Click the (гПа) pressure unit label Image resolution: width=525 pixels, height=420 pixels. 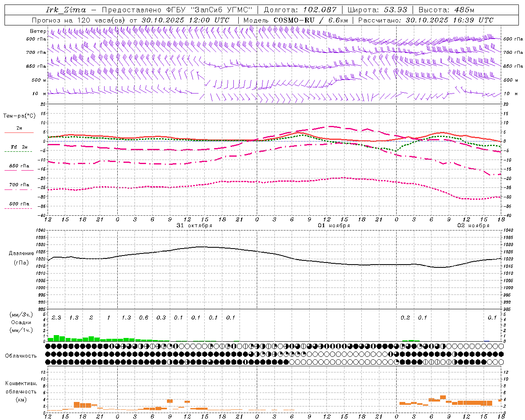point(21,263)
